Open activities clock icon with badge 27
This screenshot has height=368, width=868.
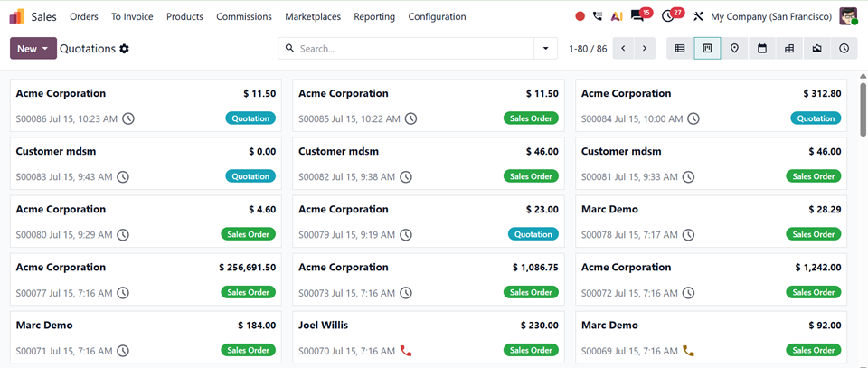tap(671, 15)
